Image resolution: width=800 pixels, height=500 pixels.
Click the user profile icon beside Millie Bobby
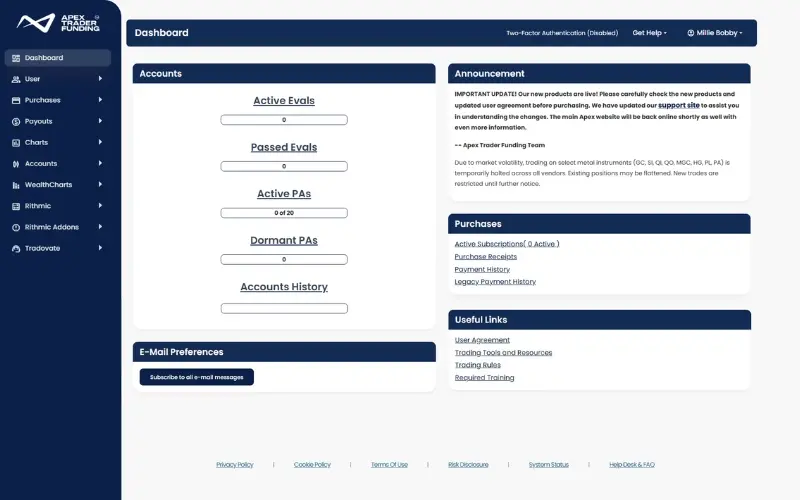click(x=690, y=33)
